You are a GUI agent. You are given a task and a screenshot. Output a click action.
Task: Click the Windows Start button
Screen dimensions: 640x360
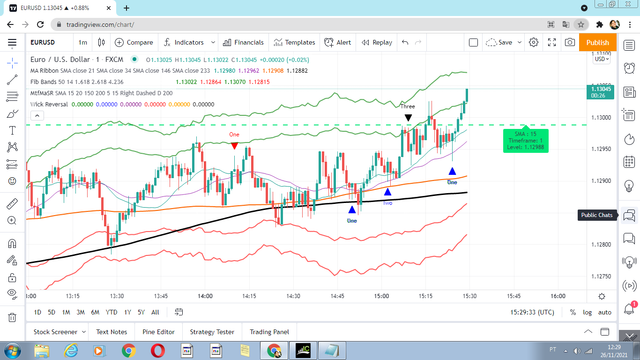(12, 351)
